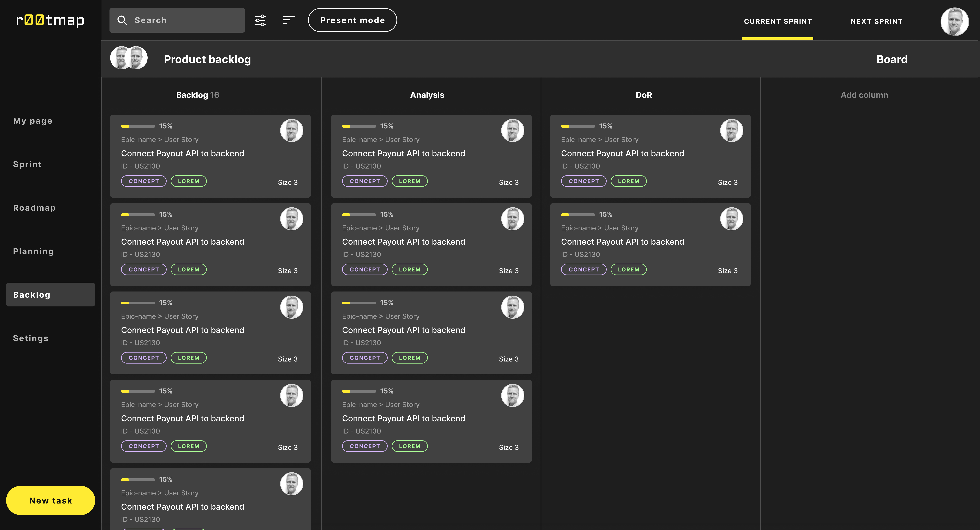Click LOREM tag on second Analysis card

pos(410,270)
